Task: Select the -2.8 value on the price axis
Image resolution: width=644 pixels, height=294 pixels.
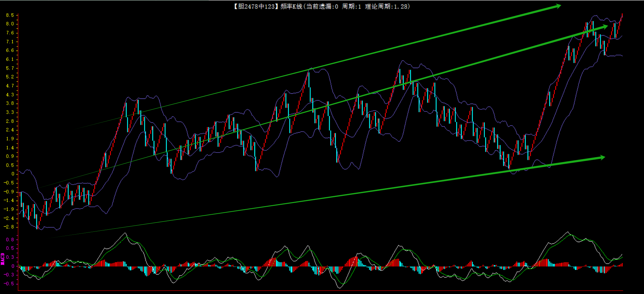Action: [x=9, y=227]
